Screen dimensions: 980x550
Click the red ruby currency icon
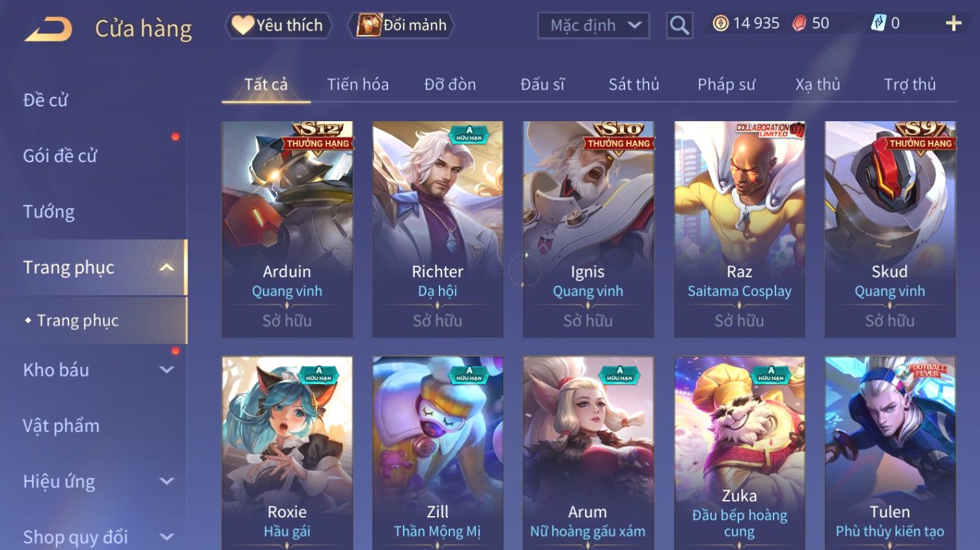pos(799,24)
